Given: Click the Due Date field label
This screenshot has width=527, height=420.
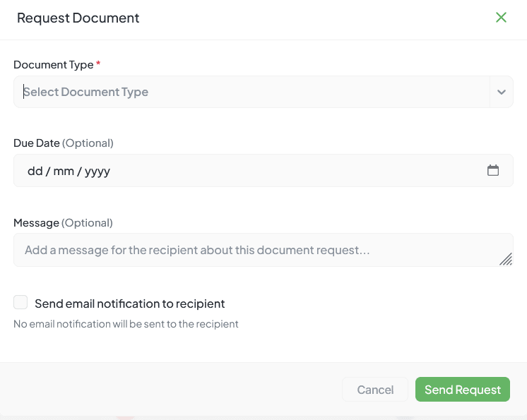Looking at the screenshot, I should [37, 143].
